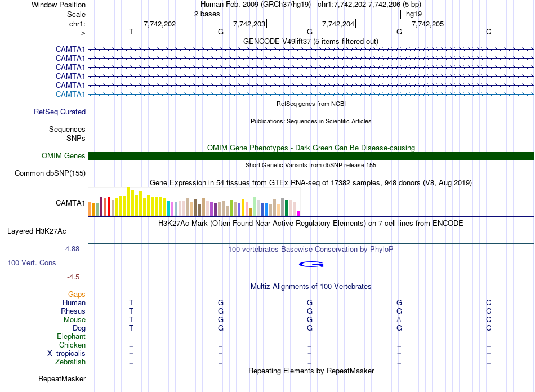
Task: Click the CAMTA1 label beside the GTEx bar chart
Action: [x=70, y=203]
